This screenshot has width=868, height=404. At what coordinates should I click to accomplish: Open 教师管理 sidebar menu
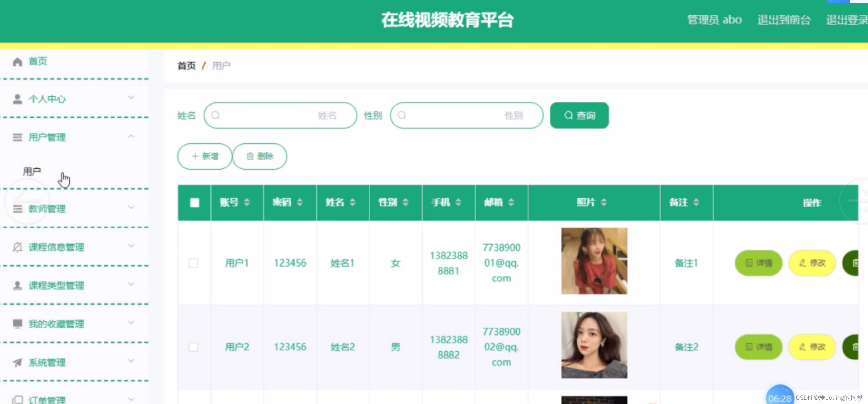(x=47, y=209)
